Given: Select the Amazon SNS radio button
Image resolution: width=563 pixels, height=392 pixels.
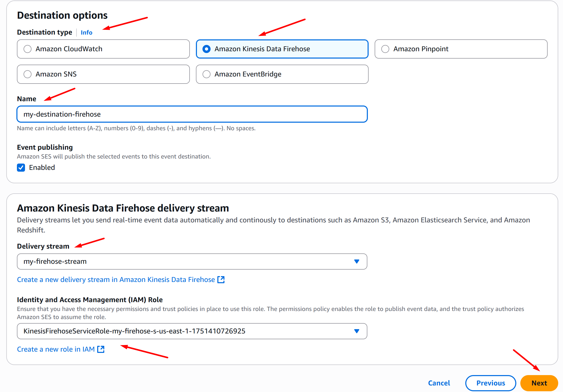Looking at the screenshot, I should point(28,74).
